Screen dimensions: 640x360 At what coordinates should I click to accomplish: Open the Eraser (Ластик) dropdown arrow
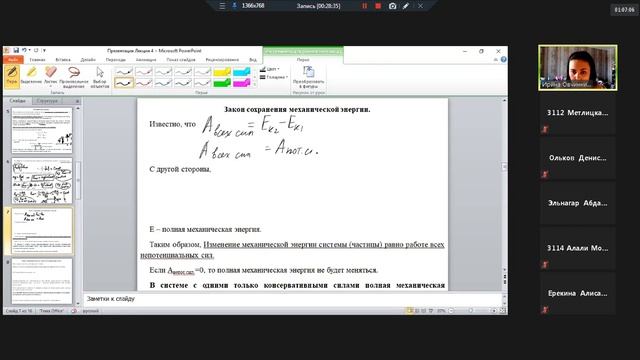tap(51, 86)
